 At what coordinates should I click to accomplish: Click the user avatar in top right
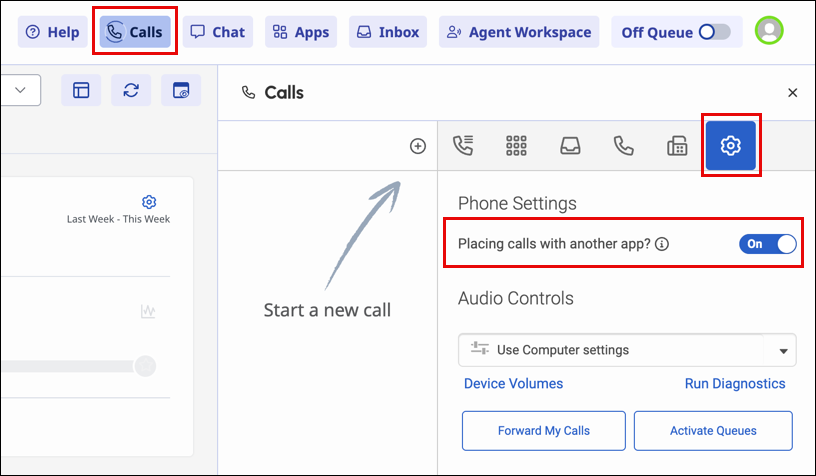click(769, 32)
